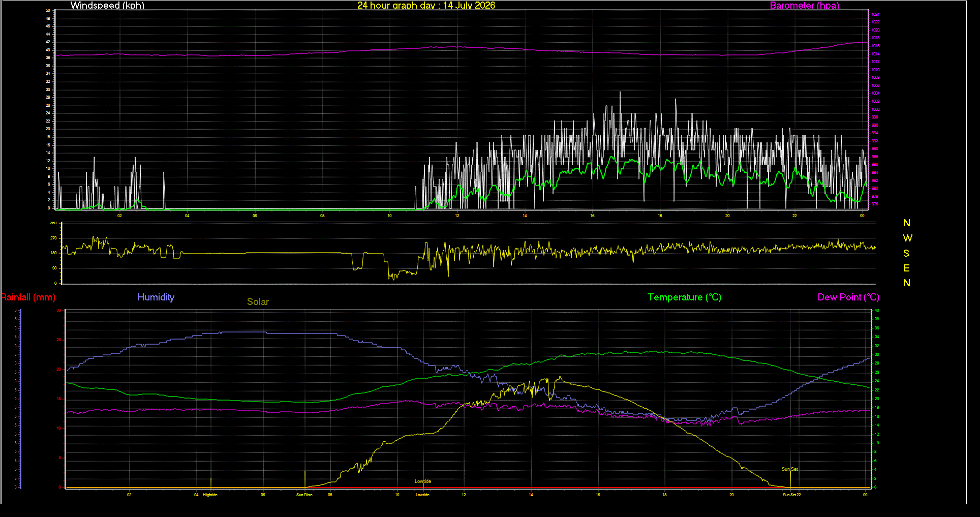Select the "30" value on the windspeed axis
Screen dimensions: 980x517
pyautogui.click(x=48, y=90)
